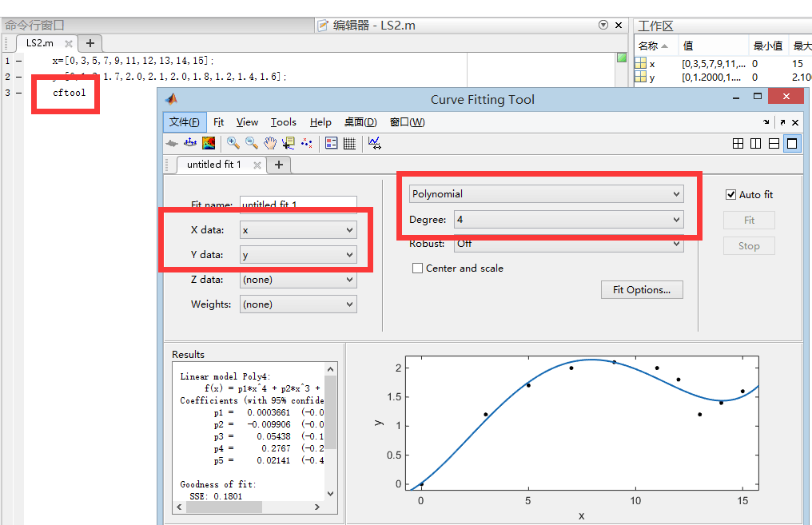Viewport: 812px width, 525px height.
Task: Enable the Exclude Outliers tool
Action: [x=306, y=143]
